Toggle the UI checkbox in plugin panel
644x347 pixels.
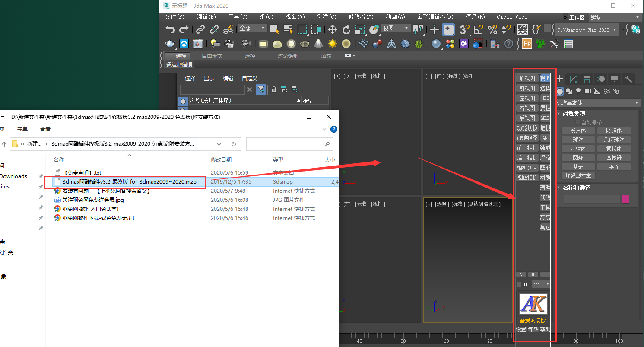click(519, 284)
